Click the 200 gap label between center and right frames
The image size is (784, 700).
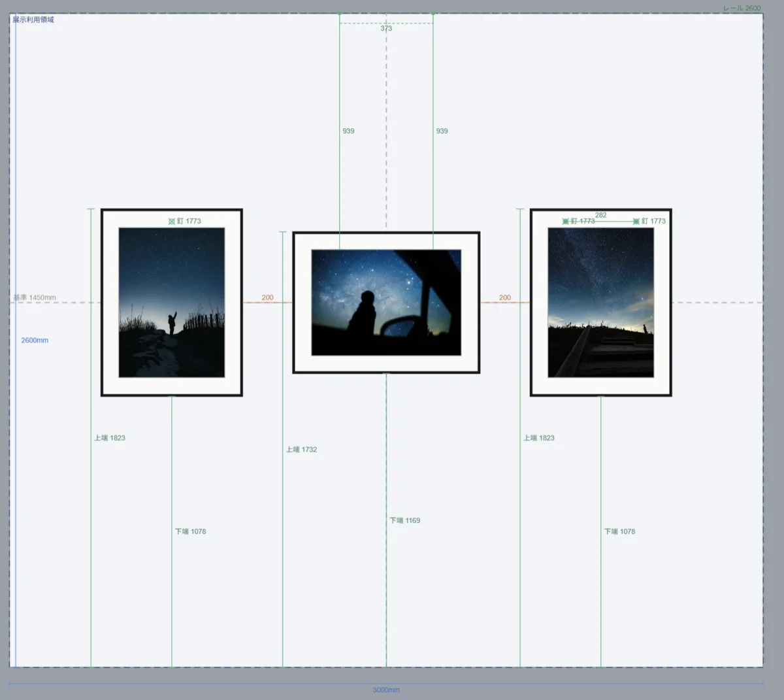point(505,297)
